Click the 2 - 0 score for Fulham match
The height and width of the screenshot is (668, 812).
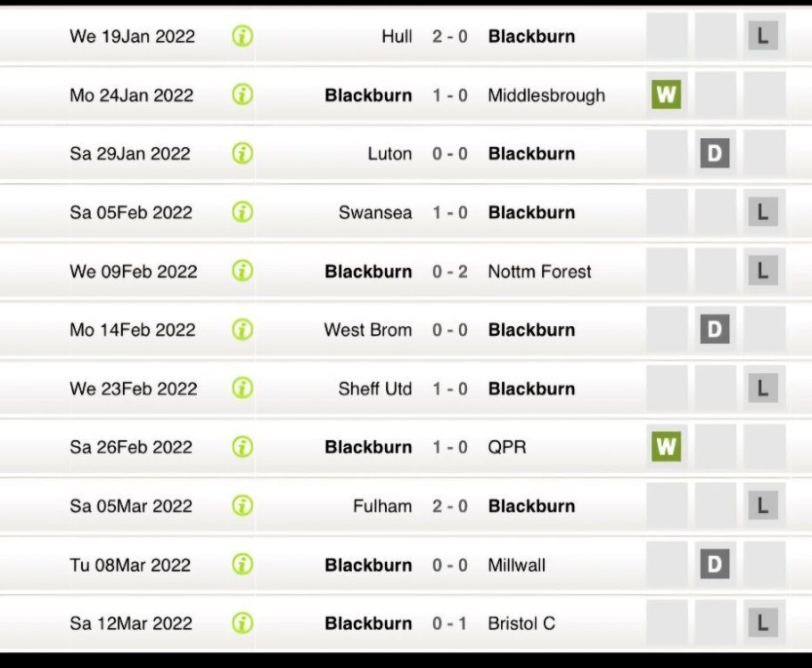pos(450,506)
